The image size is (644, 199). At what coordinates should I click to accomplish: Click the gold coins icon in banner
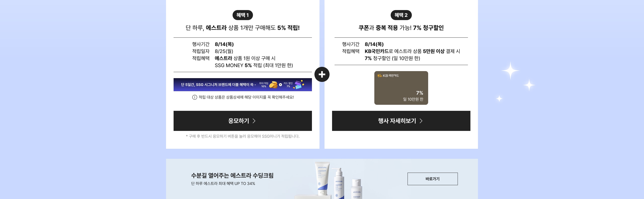coord(273,85)
